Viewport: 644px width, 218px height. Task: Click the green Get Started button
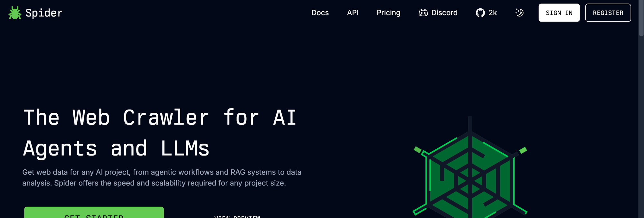[94, 213]
